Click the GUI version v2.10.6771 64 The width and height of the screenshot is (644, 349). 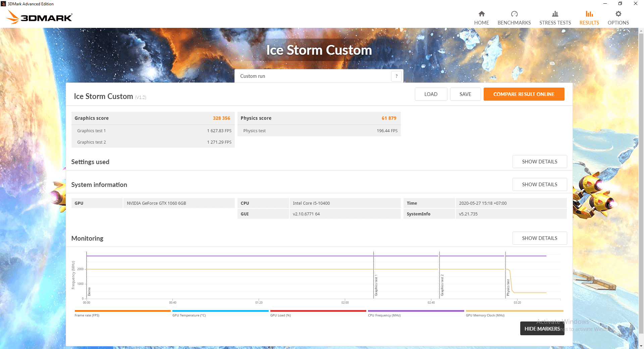coord(345,214)
